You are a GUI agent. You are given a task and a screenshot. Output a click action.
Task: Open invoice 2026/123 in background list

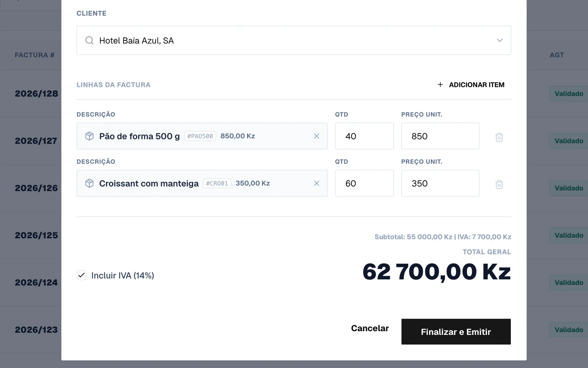(x=36, y=330)
